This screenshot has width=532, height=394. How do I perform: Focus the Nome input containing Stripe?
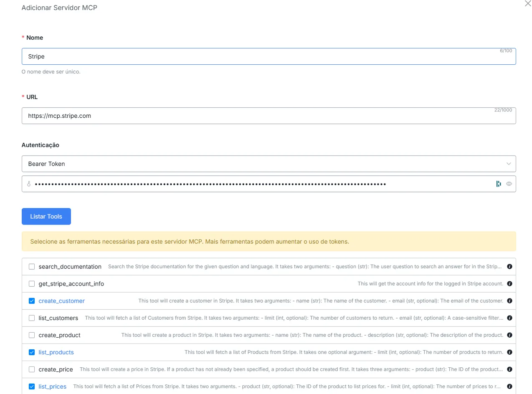269,56
